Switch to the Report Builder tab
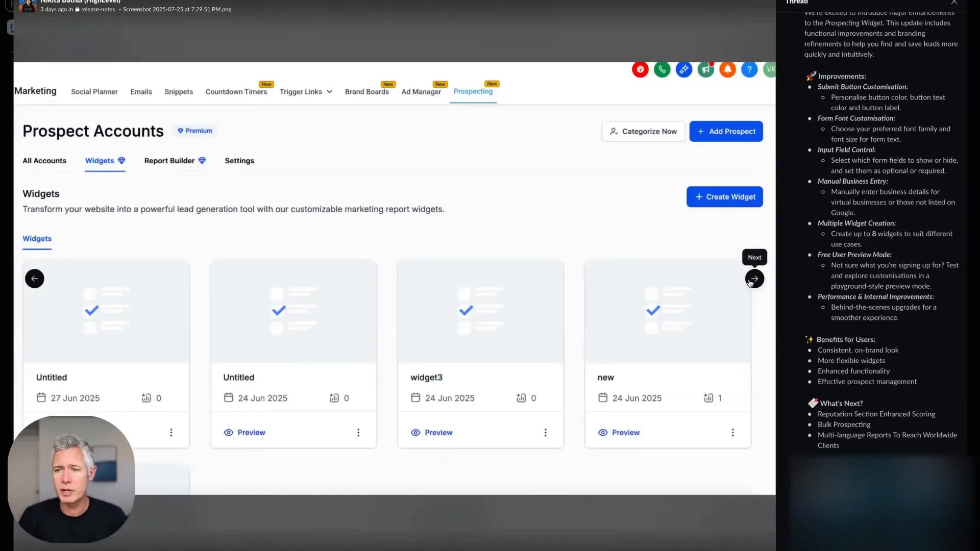The width and height of the screenshot is (980, 551). (x=169, y=161)
